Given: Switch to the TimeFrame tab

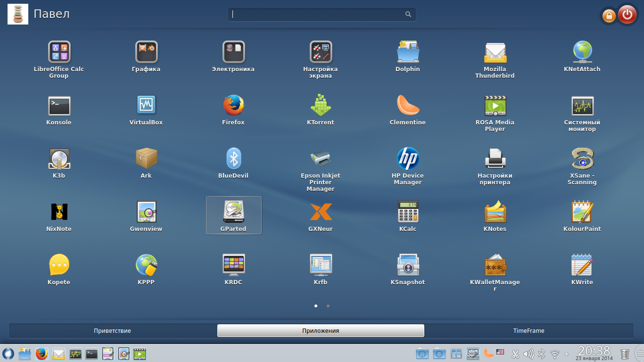Looking at the screenshot, I should [529, 331].
